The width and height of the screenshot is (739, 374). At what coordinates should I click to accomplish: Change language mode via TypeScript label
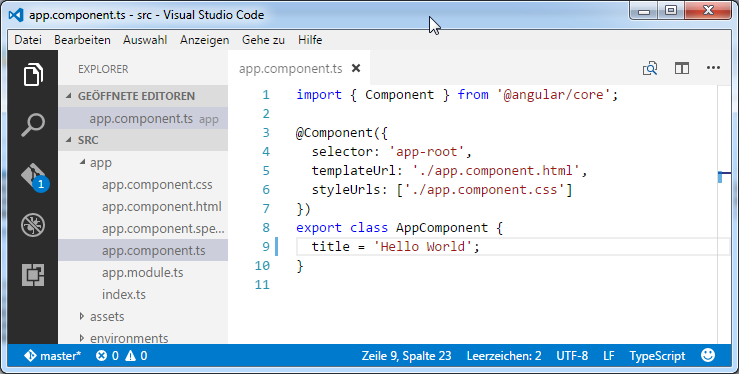pos(657,356)
